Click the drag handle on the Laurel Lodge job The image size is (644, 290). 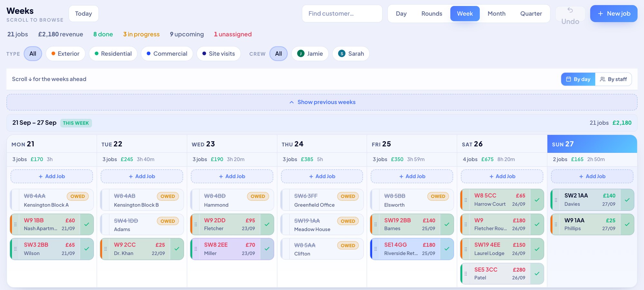click(x=466, y=249)
